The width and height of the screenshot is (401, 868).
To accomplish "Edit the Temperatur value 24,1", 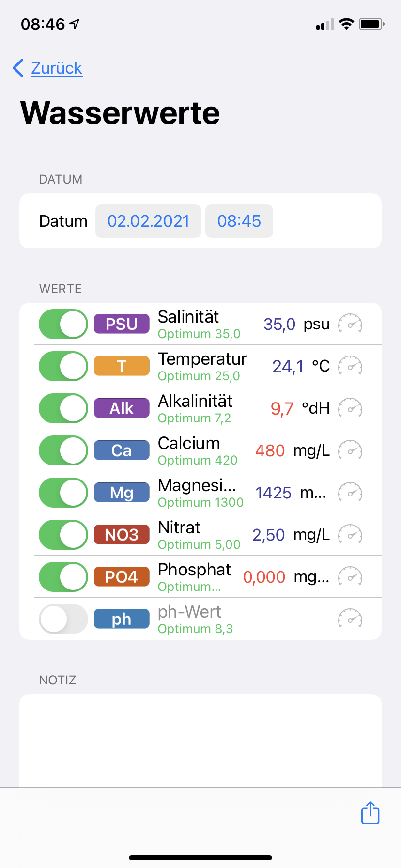I will pyautogui.click(x=288, y=367).
